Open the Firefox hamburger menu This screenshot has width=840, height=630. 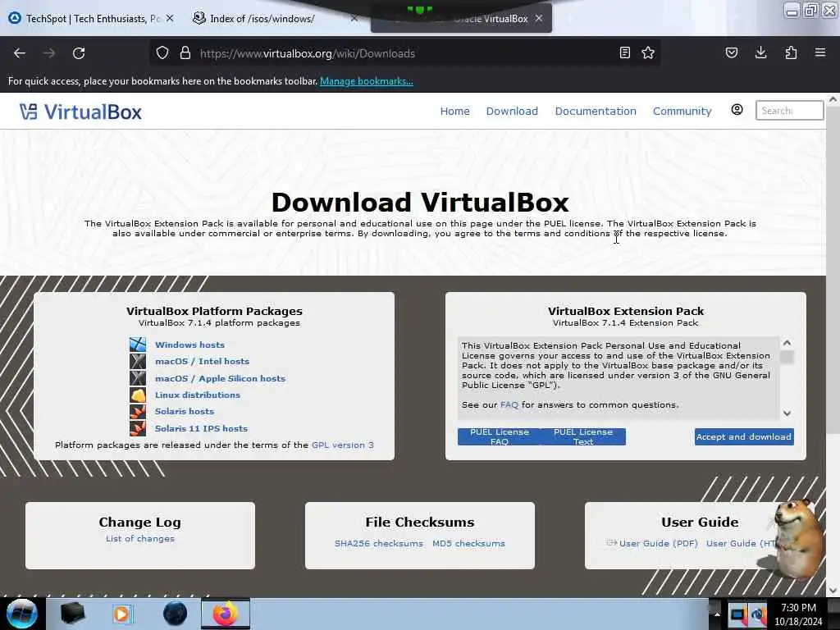tap(820, 52)
